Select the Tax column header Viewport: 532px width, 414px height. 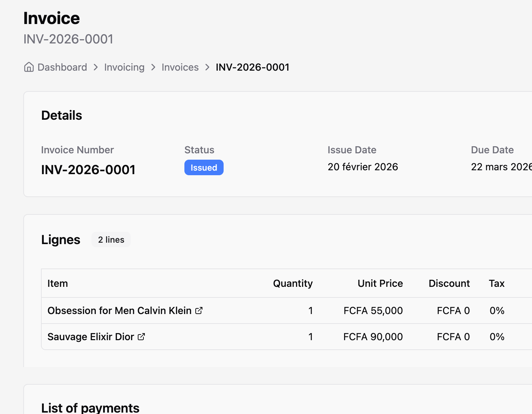pos(497,283)
